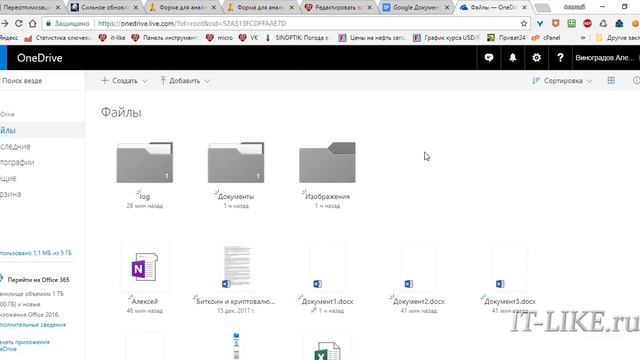This screenshot has height=360, width=640.
Task: Close the Google Документы tab
Action: [447, 7]
